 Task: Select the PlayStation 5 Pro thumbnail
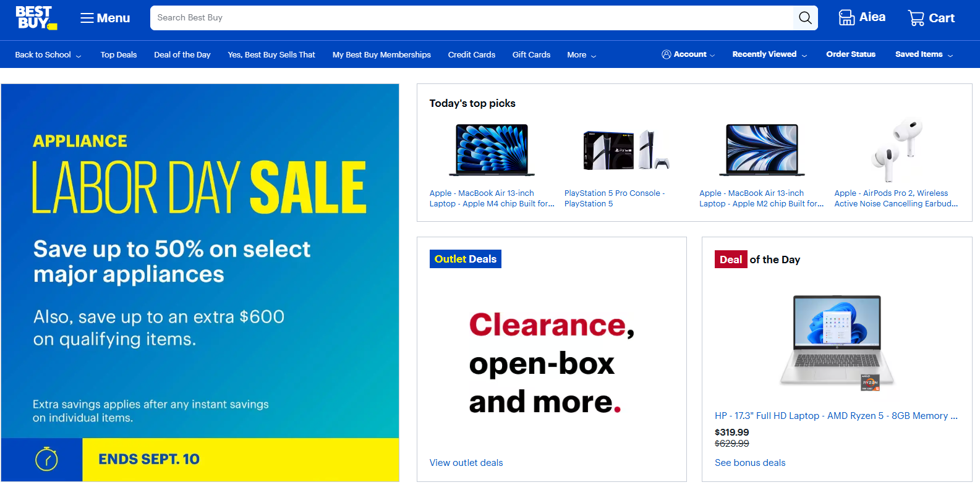click(626, 150)
